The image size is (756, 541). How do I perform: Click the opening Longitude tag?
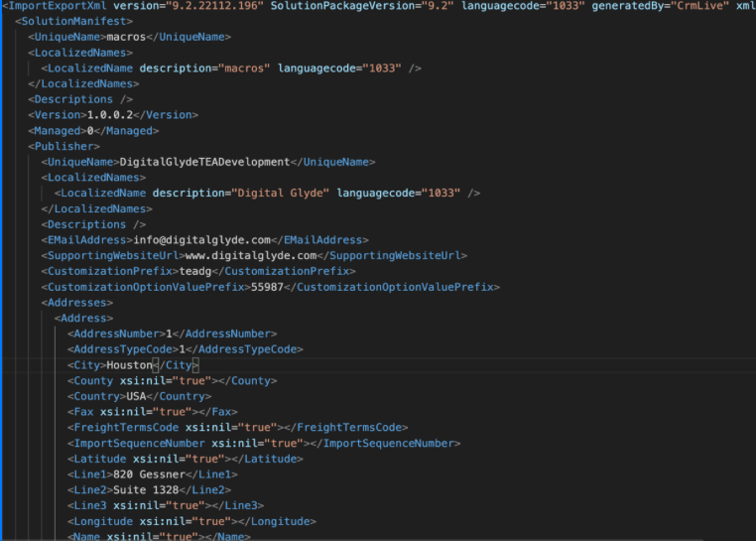(100, 521)
